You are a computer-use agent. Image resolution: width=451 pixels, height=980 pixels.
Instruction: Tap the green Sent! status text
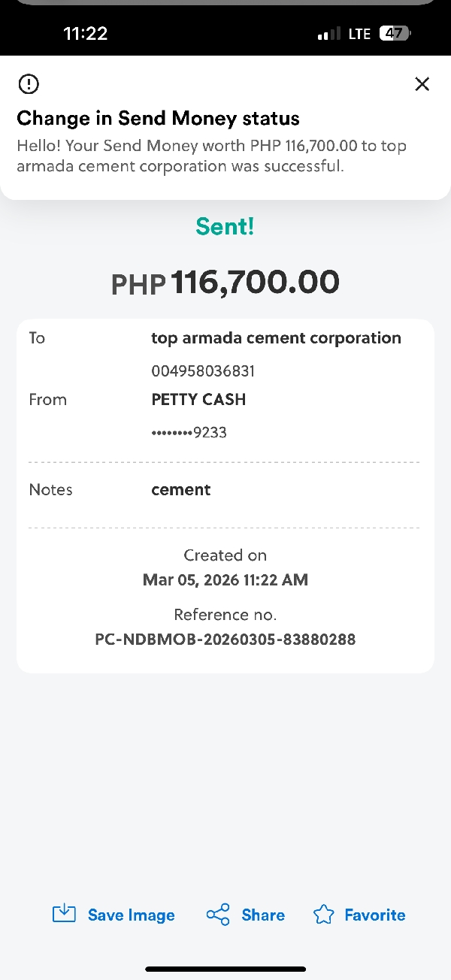click(225, 226)
